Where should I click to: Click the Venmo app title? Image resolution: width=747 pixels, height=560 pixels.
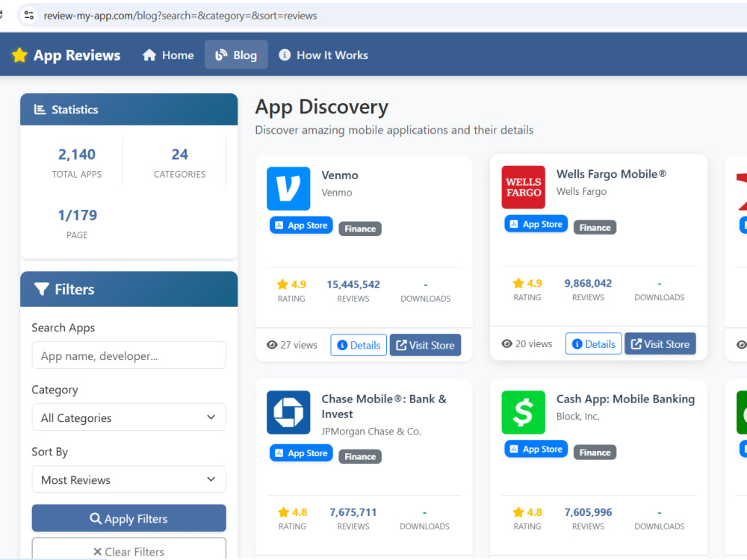pos(340,175)
